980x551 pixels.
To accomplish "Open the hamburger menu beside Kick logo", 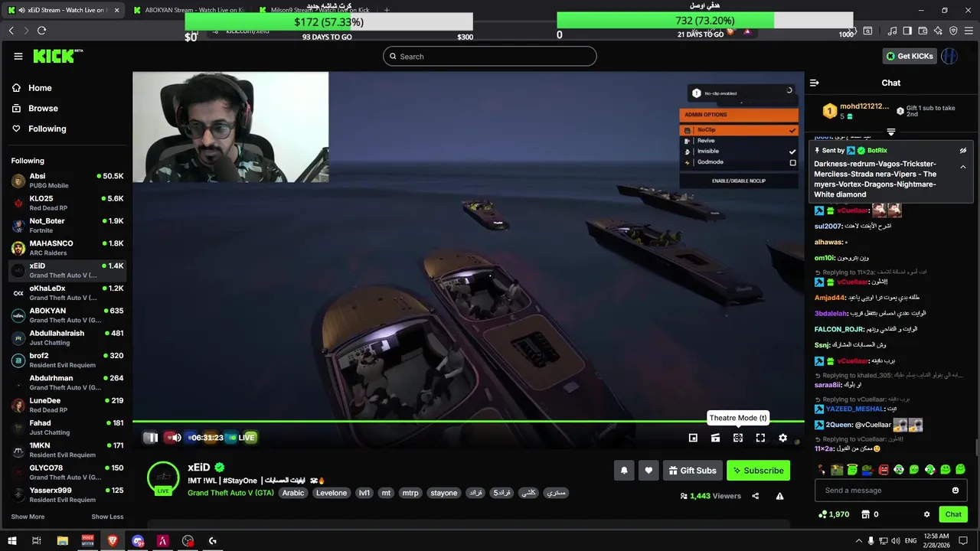I will pos(18,56).
